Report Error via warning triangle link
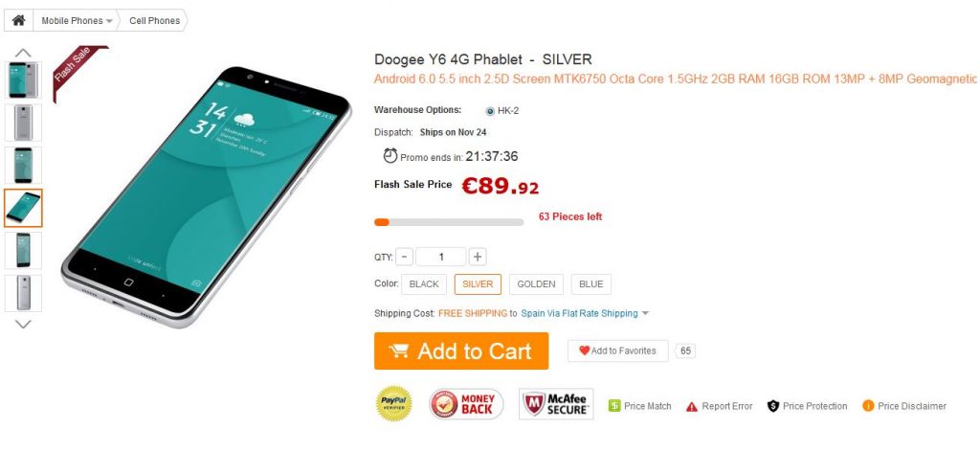The width and height of the screenshot is (980, 452). click(719, 406)
